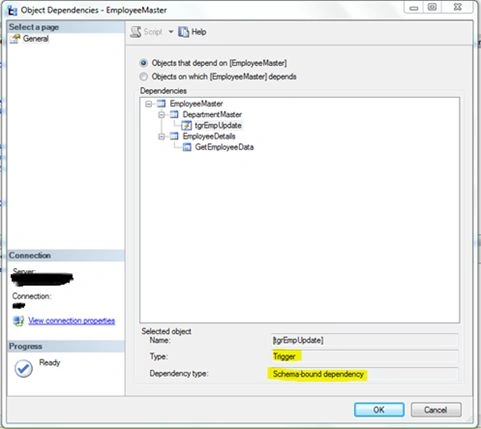
Task: Maximize the Object Dependencies window
Action: click(x=432, y=7)
